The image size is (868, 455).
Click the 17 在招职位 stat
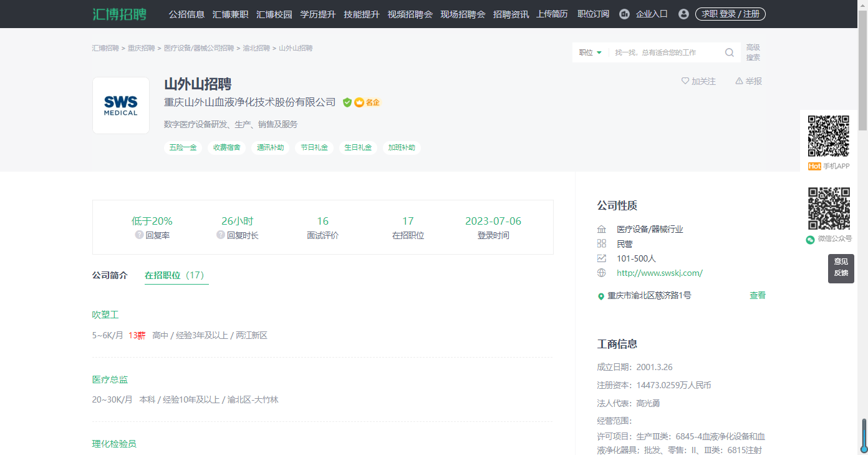click(408, 228)
